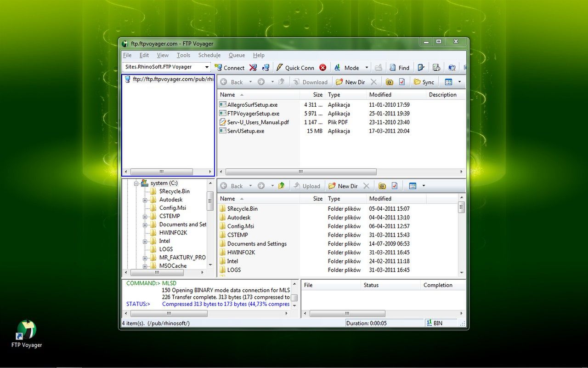Select AllegroSurfSetup.exe in remote list
Image resolution: width=588 pixels, height=368 pixels.
252,105
